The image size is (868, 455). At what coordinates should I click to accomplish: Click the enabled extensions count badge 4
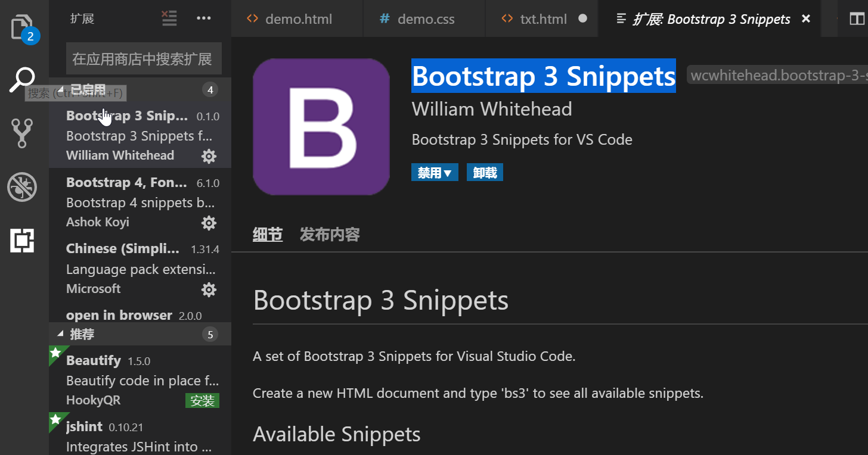coord(210,90)
